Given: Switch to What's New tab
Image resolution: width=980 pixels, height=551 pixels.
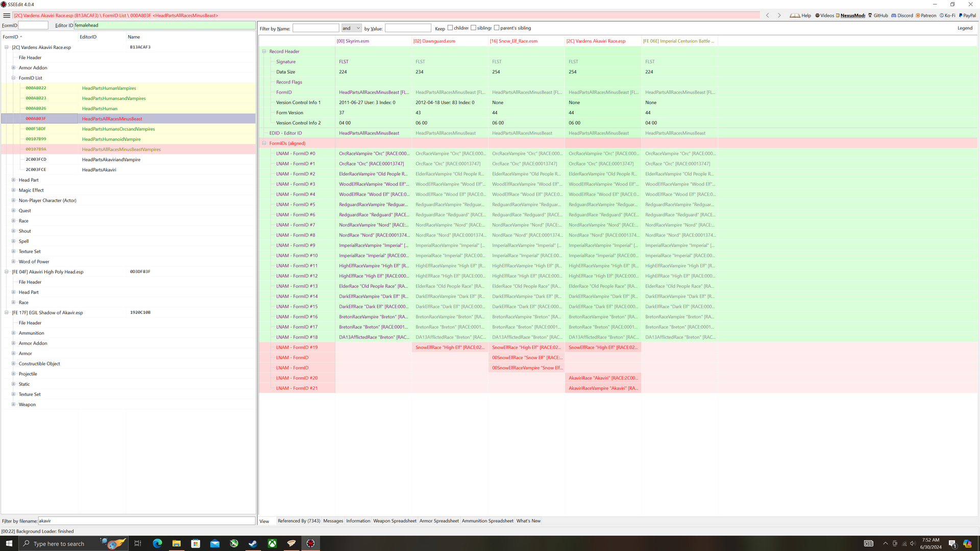Looking at the screenshot, I should point(528,521).
